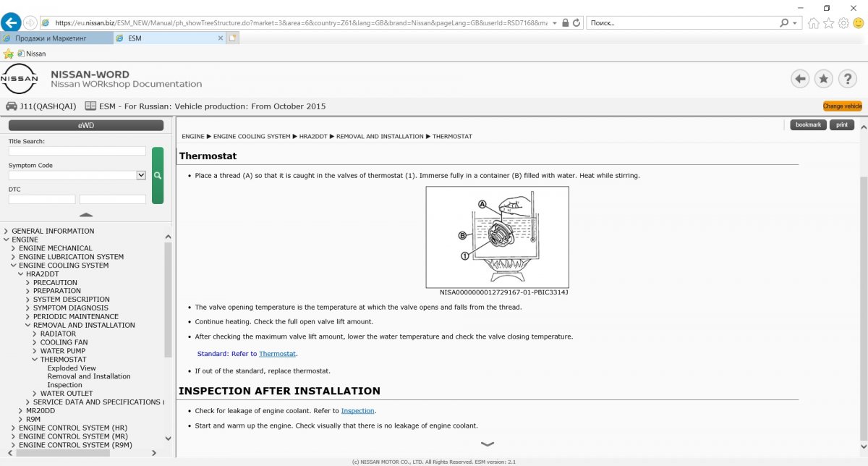Open help with the question mark button

[x=847, y=79]
